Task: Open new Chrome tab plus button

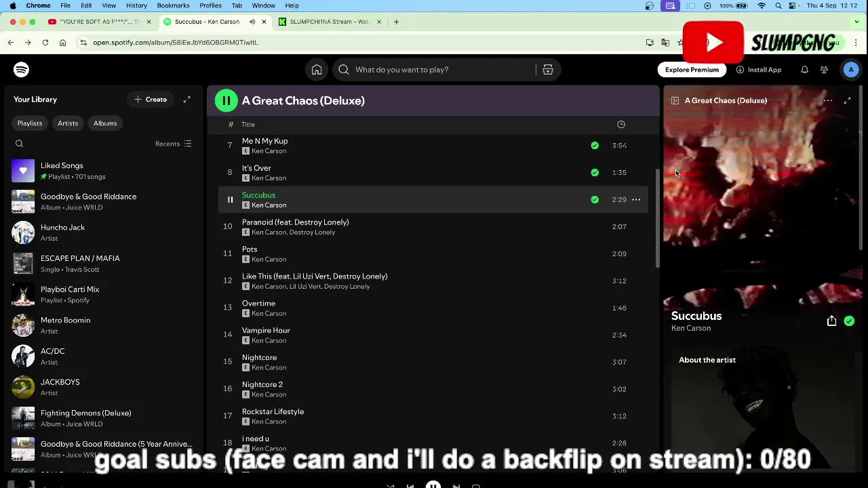Action: tap(396, 22)
